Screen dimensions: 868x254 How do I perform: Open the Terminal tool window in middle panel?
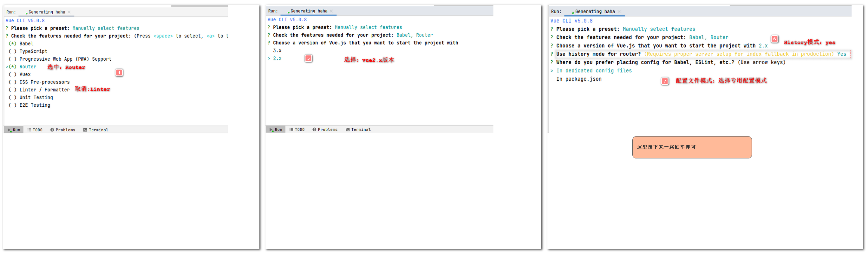click(358, 130)
